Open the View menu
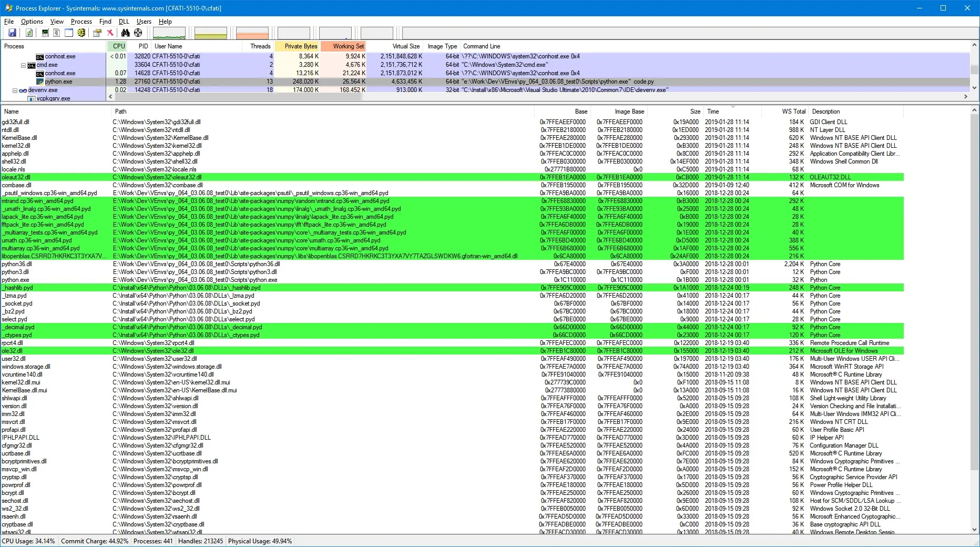980x547 pixels. [57, 22]
